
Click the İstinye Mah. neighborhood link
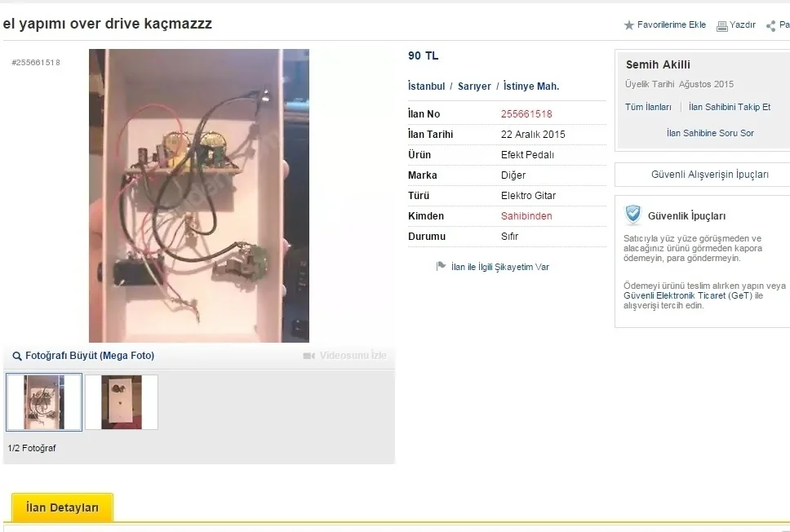(531, 86)
